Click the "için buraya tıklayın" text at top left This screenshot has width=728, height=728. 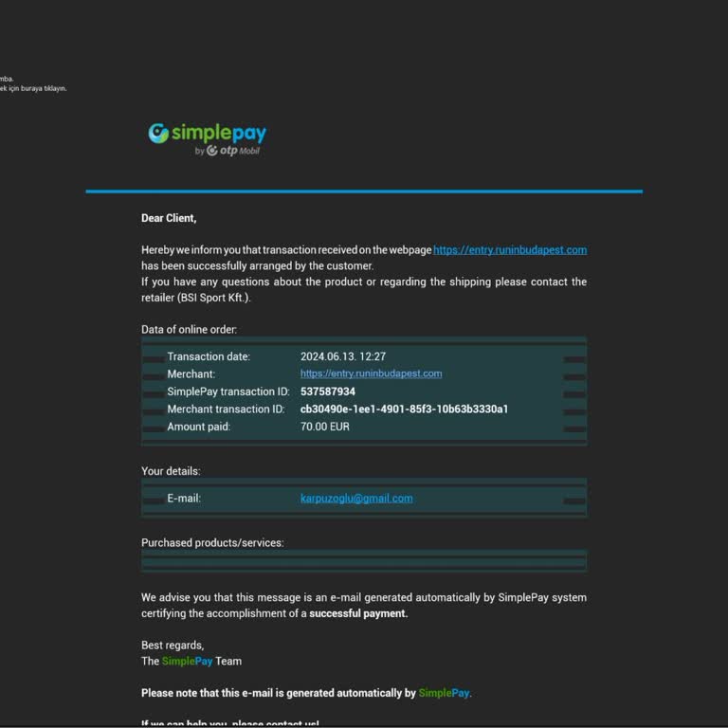click(x=38, y=89)
